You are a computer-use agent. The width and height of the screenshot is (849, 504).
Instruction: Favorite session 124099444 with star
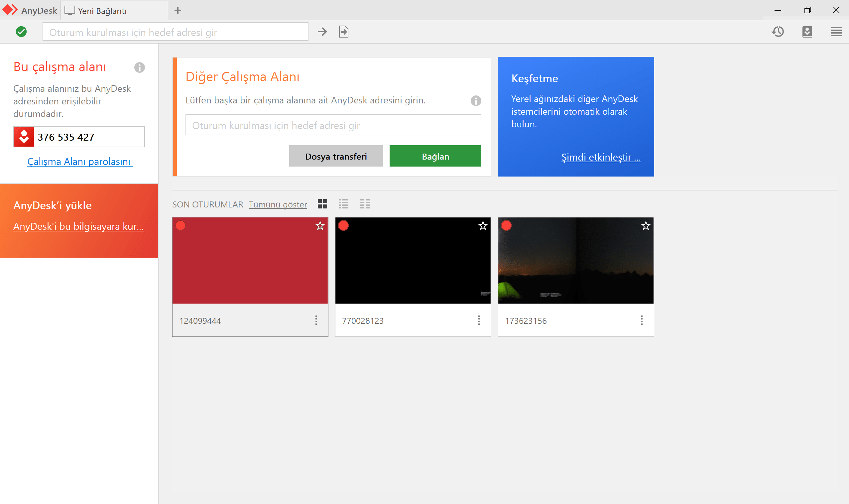(x=320, y=226)
